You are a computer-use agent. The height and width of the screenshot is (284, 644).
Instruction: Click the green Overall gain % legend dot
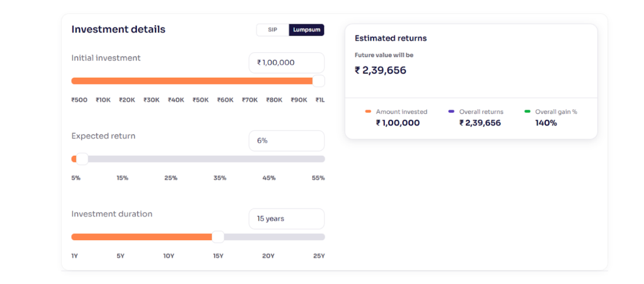(x=527, y=111)
